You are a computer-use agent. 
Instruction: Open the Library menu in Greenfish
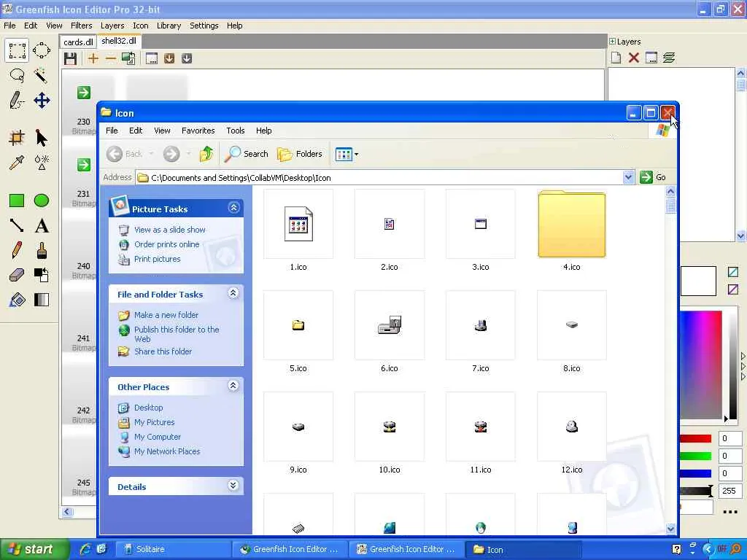pos(169,26)
